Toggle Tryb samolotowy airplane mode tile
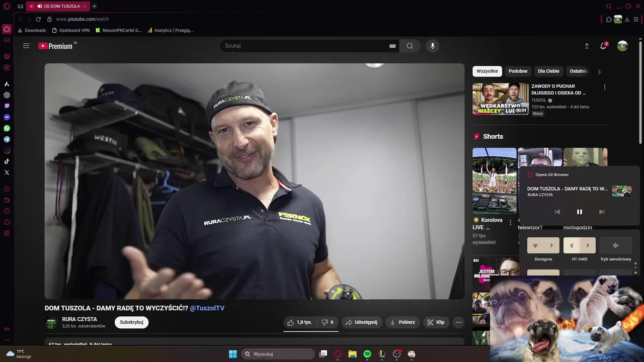644x362 pixels. point(616,245)
